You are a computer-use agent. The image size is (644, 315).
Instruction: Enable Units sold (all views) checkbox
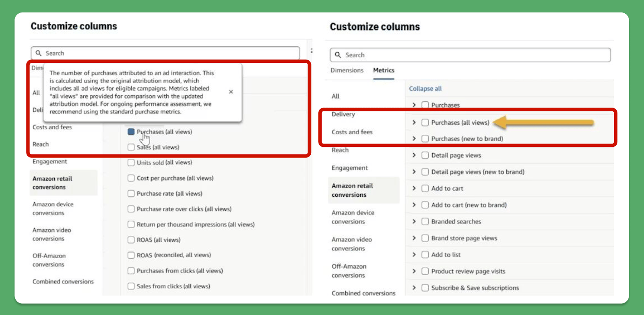pyautogui.click(x=131, y=163)
